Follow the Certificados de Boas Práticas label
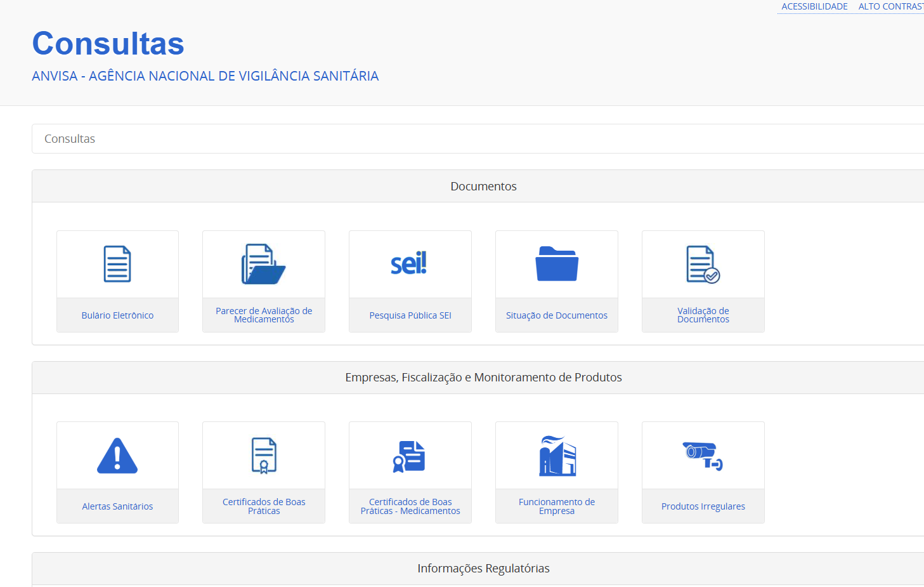 tap(264, 506)
